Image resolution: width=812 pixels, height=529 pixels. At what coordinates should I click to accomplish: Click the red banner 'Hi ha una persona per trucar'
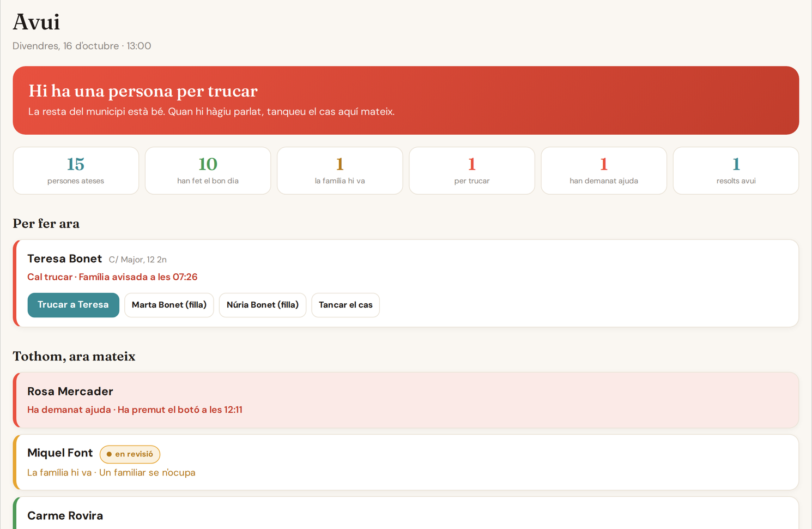pos(406,100)
